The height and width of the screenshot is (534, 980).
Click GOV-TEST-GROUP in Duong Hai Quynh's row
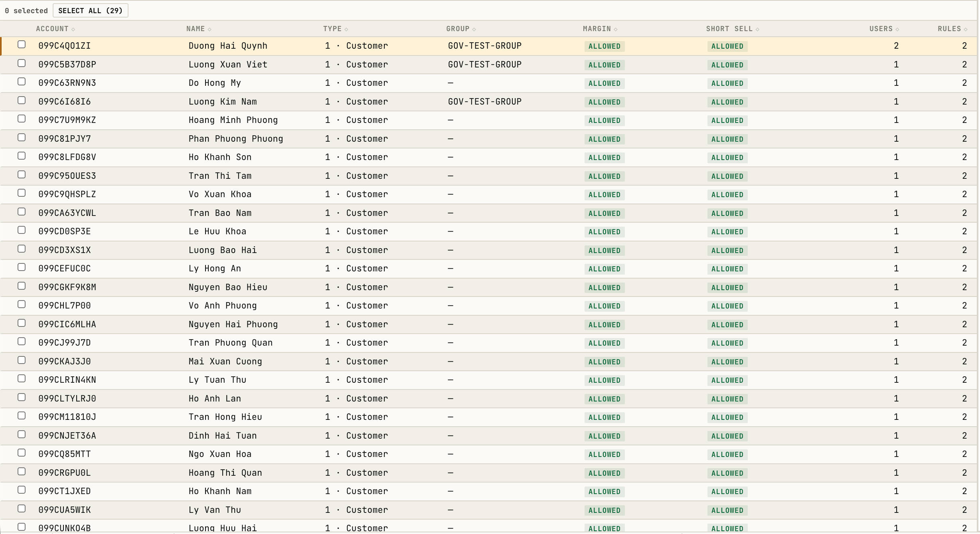coord(485,46)
